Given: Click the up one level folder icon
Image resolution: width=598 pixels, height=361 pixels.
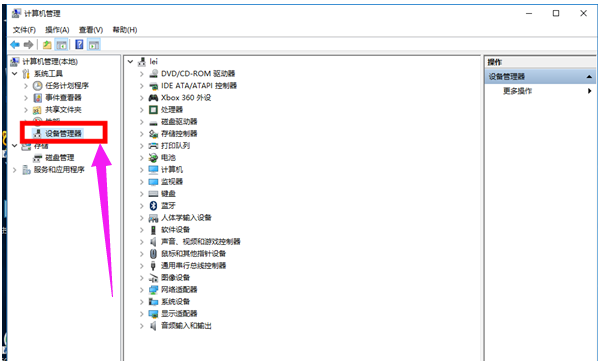Looking at the screenshot, I should (47, 45).
